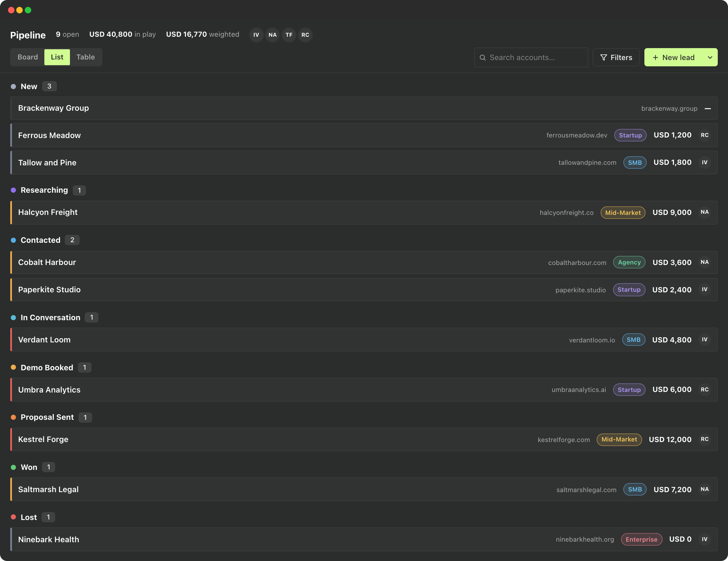Click the NA avatar on Cobalt Harbour row
Viewport: 728px width, 561px height.
click(704, 262)
